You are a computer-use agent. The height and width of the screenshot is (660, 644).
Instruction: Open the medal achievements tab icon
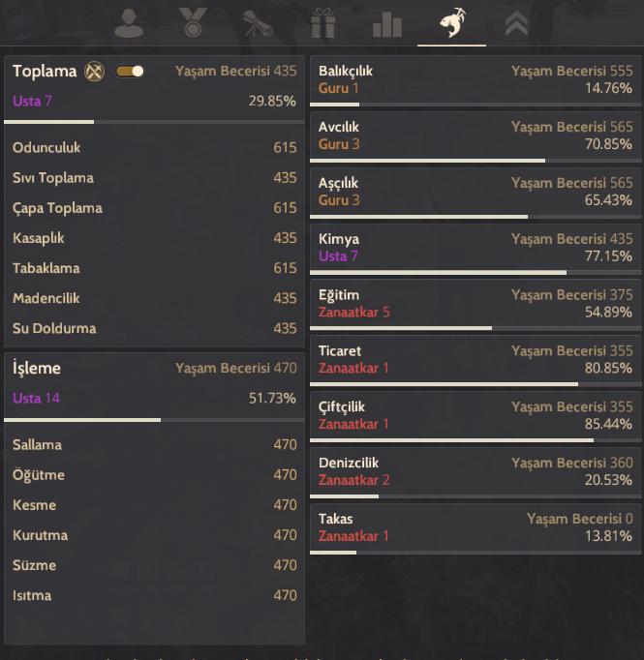(x=194, y=22)
